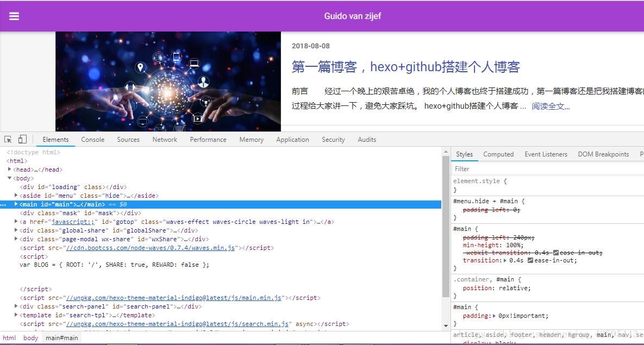Open the Network tab

point(165,140)
